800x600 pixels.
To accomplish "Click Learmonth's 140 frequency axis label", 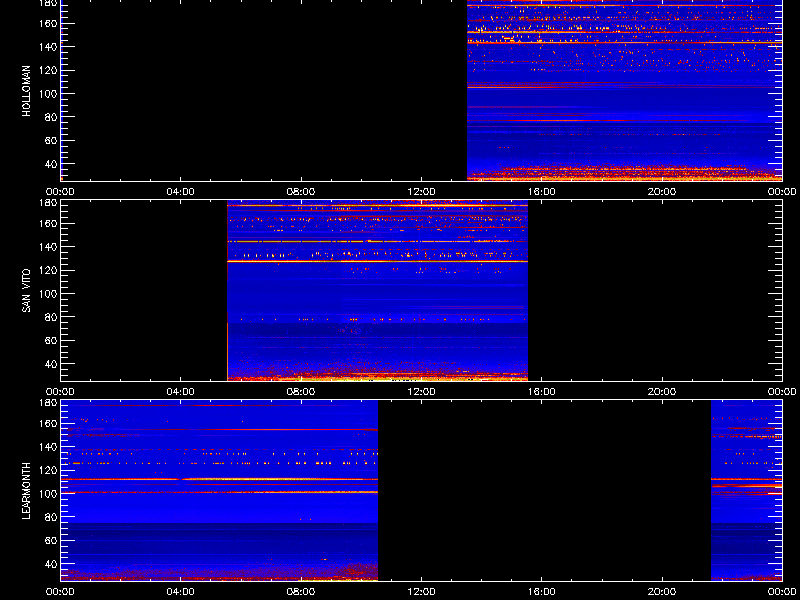I will click(x=48, y=446).
